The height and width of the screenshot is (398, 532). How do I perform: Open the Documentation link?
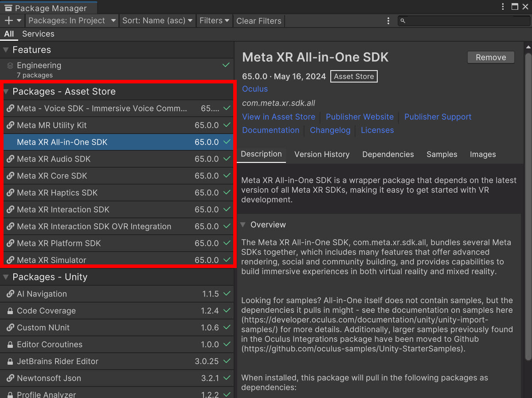270,130
